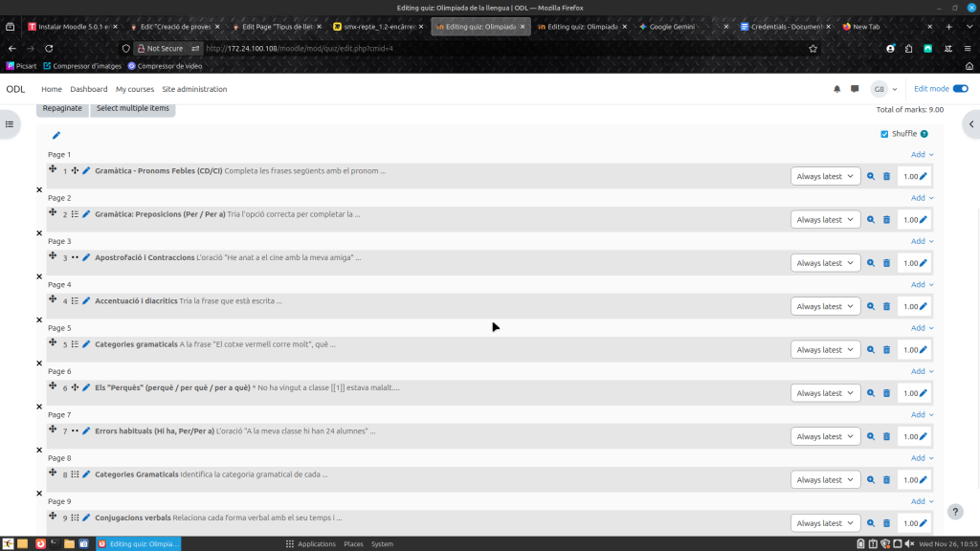Viewport: 980px width, 551px height.
Task: Open the messaging chat bubble icon
Action: tap(855, 89)
